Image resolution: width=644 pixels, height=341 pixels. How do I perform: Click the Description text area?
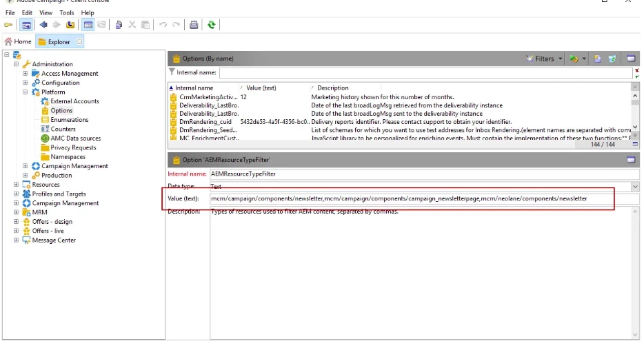coord(421,273)
